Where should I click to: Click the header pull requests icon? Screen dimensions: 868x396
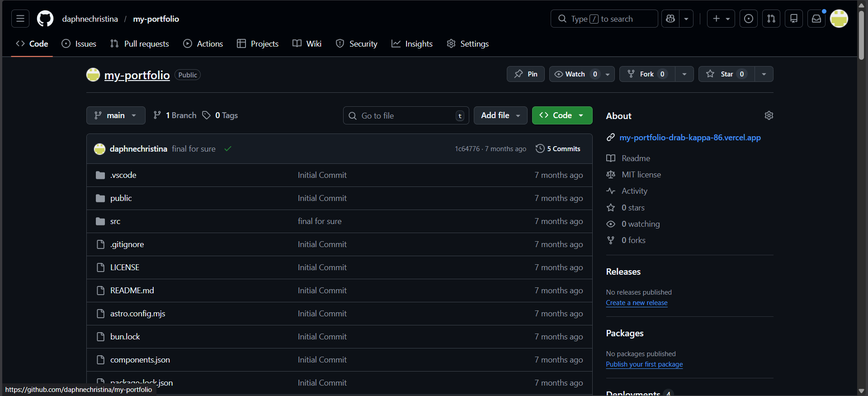pos(771,19)
